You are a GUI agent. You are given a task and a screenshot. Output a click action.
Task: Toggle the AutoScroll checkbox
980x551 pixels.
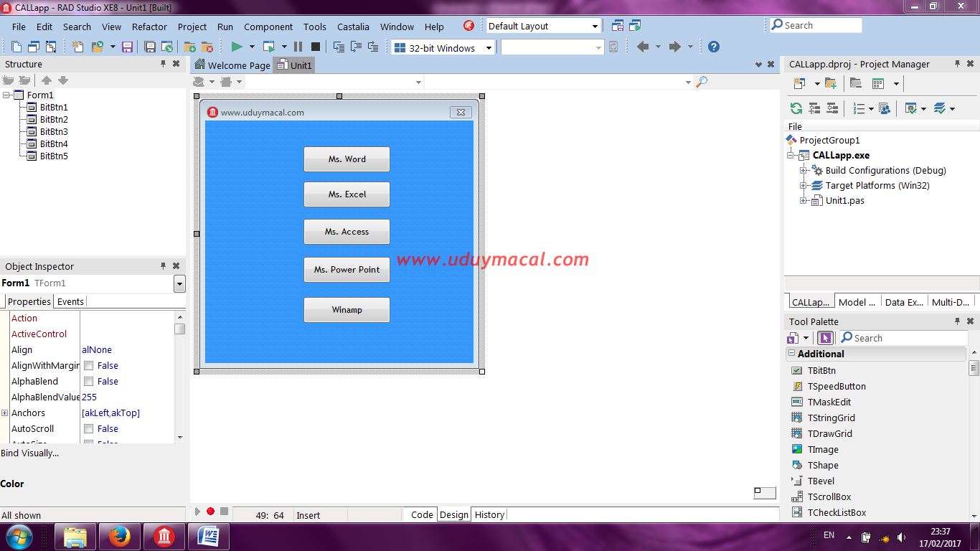[x=89, y=429]
